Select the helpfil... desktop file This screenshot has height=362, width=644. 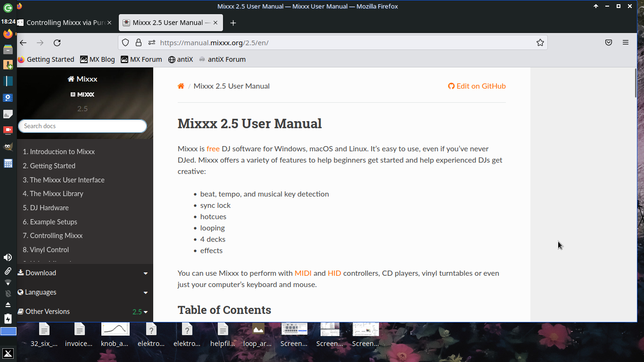pyautogui.click(x=223, y=335)
